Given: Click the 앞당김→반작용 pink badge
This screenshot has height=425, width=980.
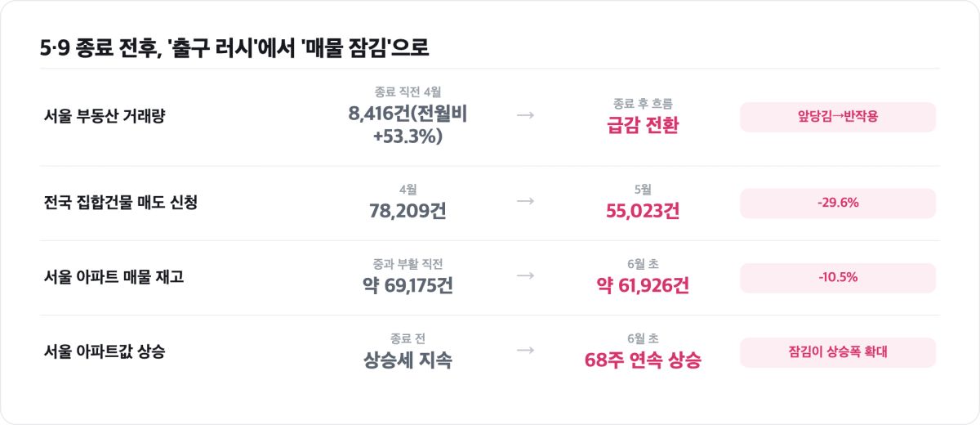Looking at the screenshot, I should tap(838, 117).
